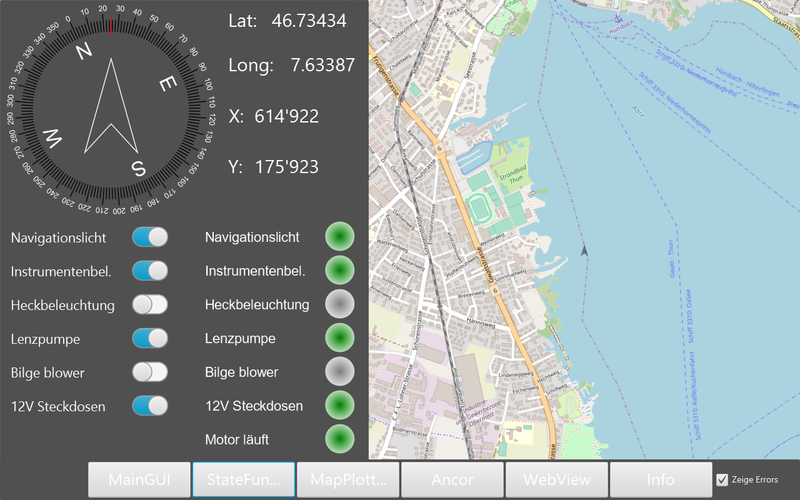Screen dimensions: 800x500
Task: Click the green Navigationslicht status indicator
Action: (341, 237)
